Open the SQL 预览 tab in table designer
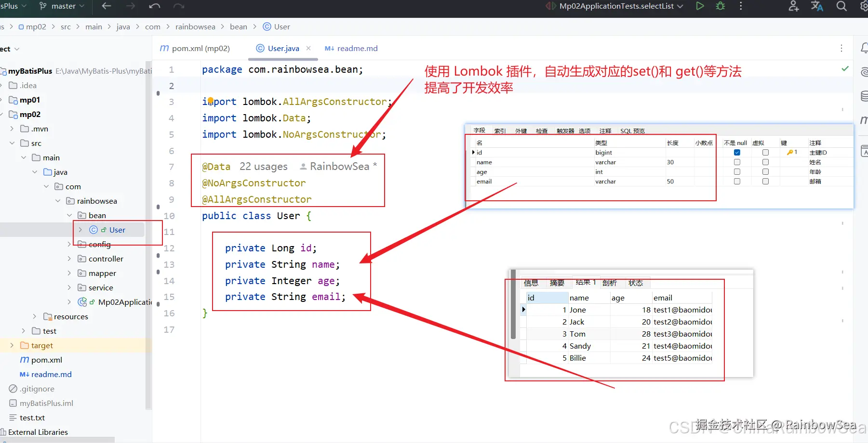This screenshot has height=443, width=868. (x=632, y=131)
